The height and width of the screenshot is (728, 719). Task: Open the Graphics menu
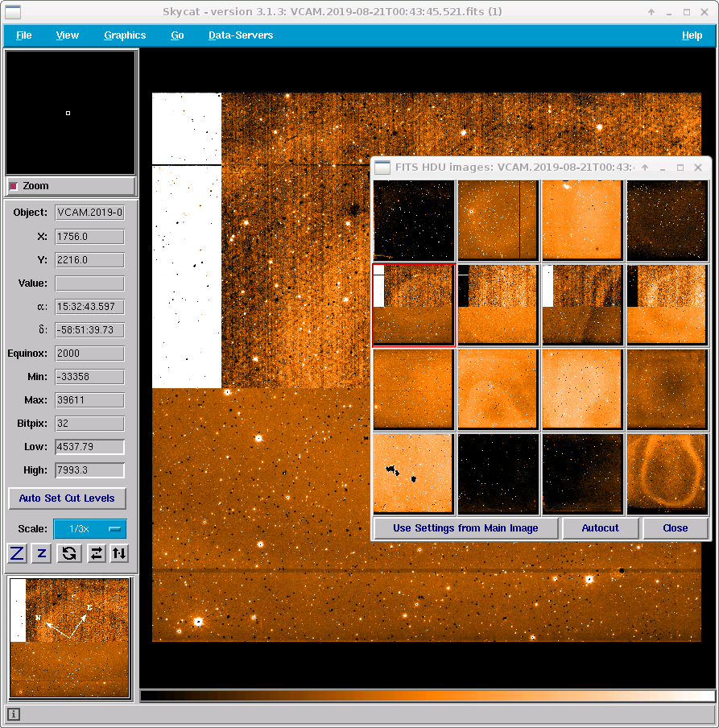(x=125, y=35)
